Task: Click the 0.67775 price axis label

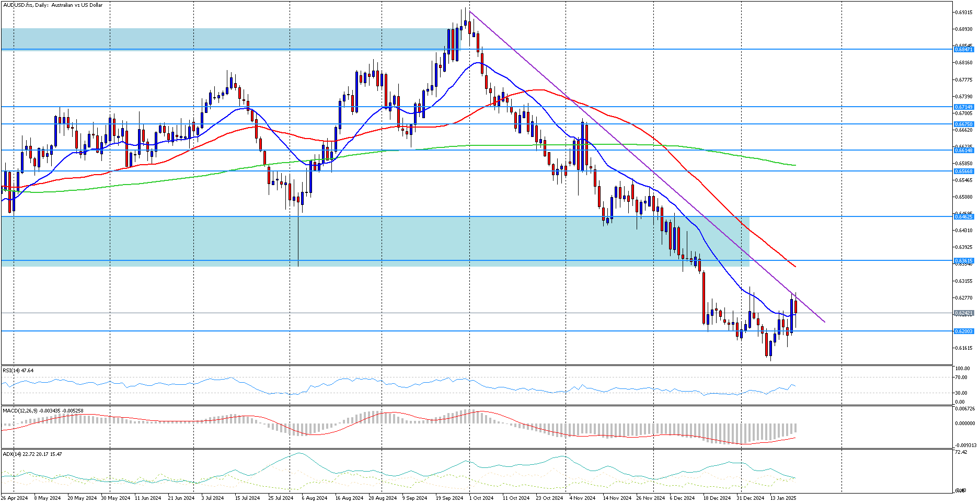Action: click(964, 79)
